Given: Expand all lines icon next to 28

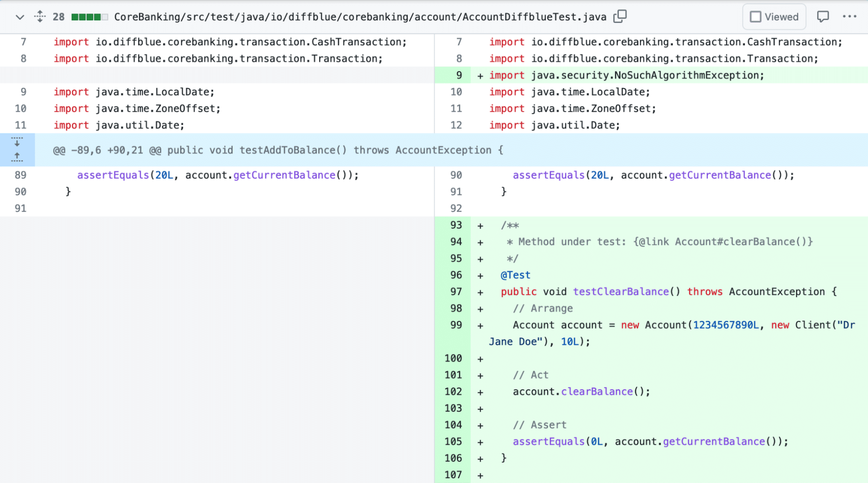Looking at the screenshot, I should point(40,17).
